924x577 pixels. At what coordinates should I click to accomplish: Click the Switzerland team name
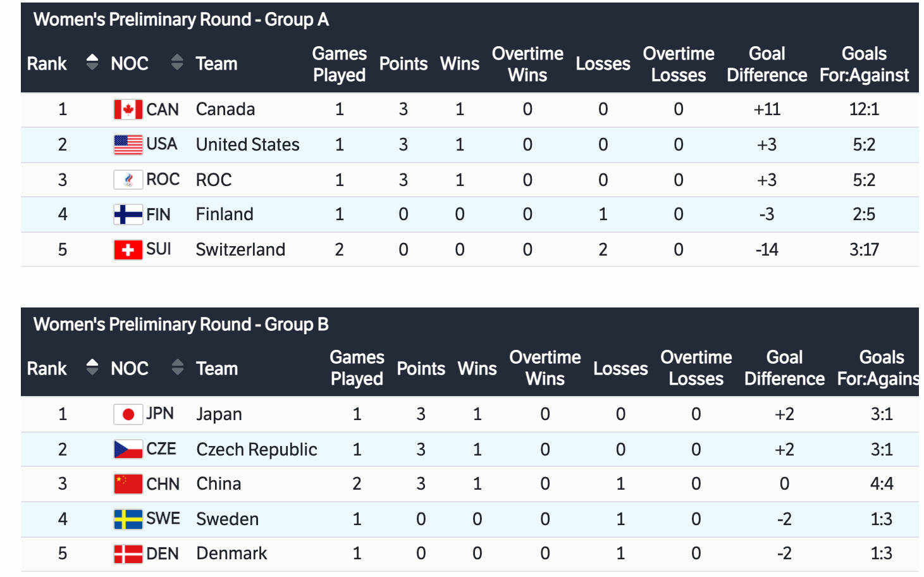240,250
